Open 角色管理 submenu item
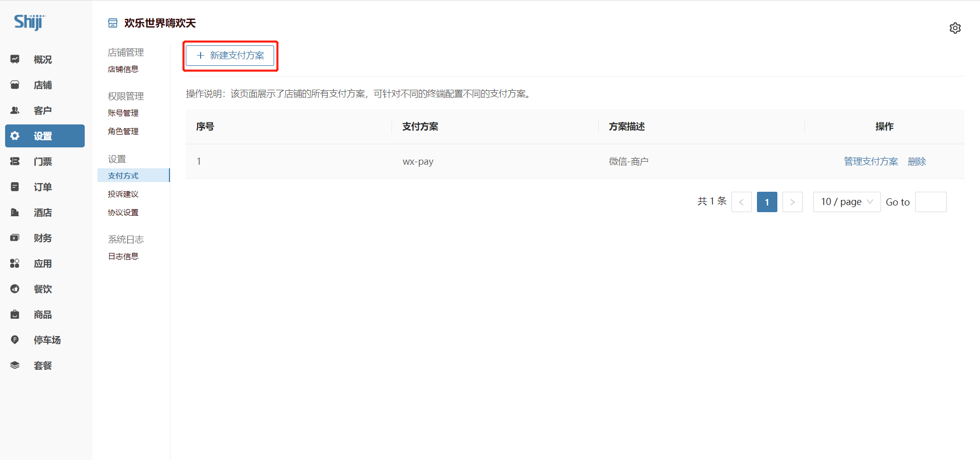The width and height of the screenshot is (980, 460). tap(123, 132)
